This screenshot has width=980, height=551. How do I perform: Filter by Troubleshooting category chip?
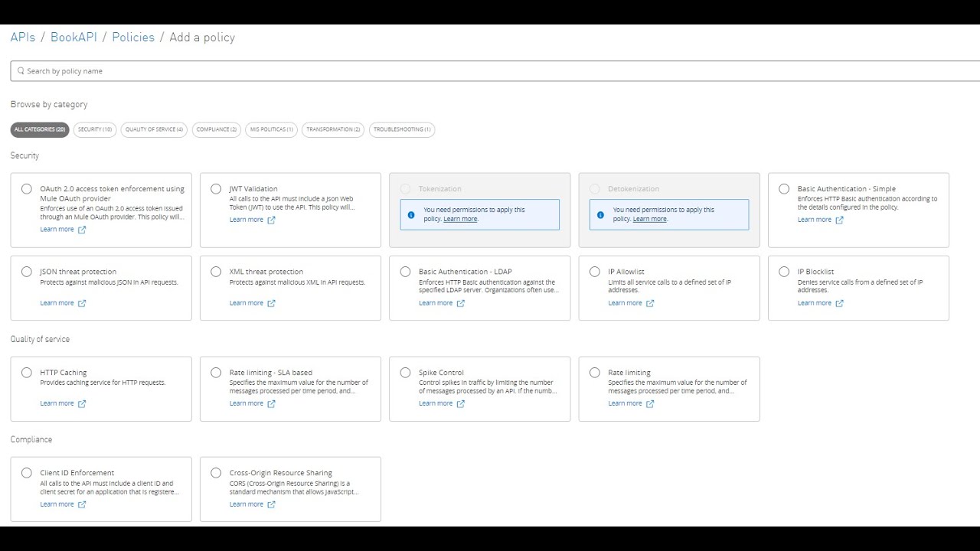(402, 129)
